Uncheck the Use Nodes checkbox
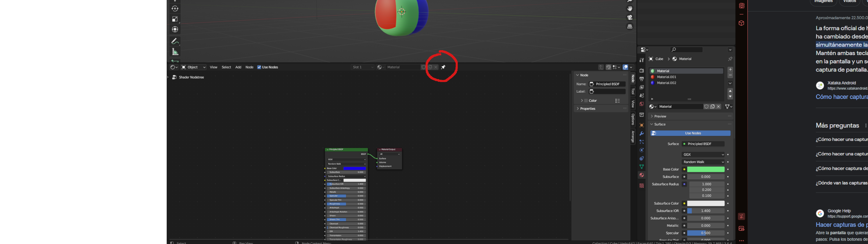 (259, 67)
